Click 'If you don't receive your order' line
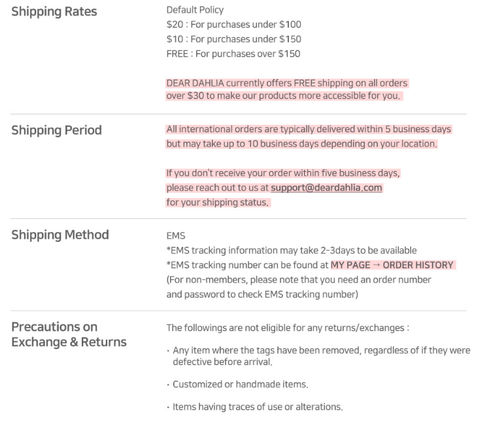Viewport: 504px width, 423px height. [x=282, y=173]
